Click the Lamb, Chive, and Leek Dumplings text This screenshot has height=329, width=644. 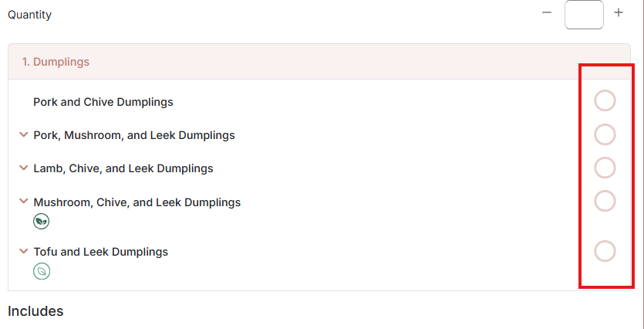123,168
